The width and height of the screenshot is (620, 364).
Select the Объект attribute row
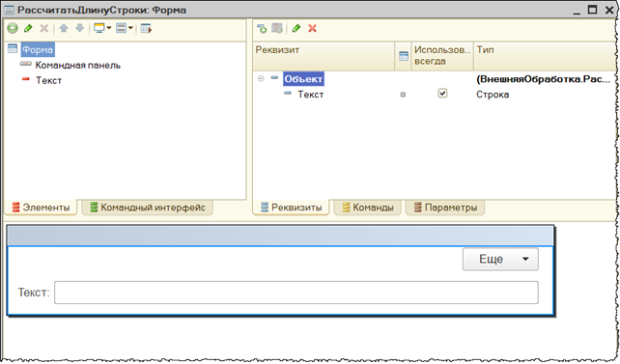[303, 79]
